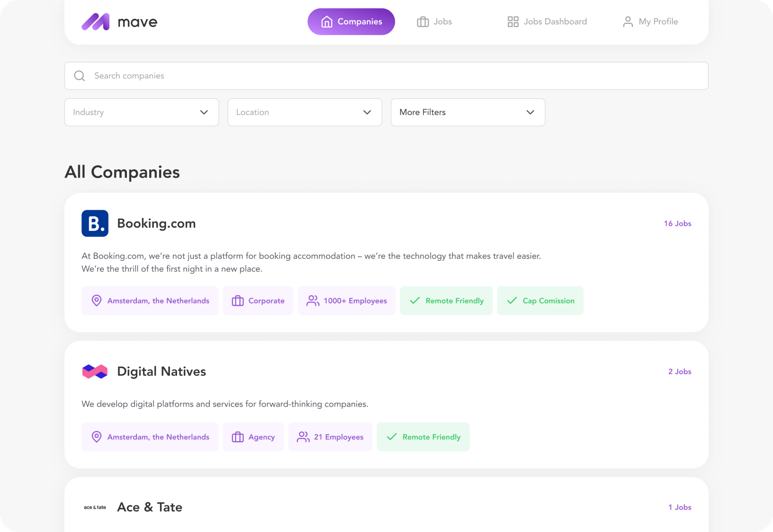Click the checkmark in Cap Comission tag
The height and width of the screenshot is (532, 773).
click(x=512, y=301)
